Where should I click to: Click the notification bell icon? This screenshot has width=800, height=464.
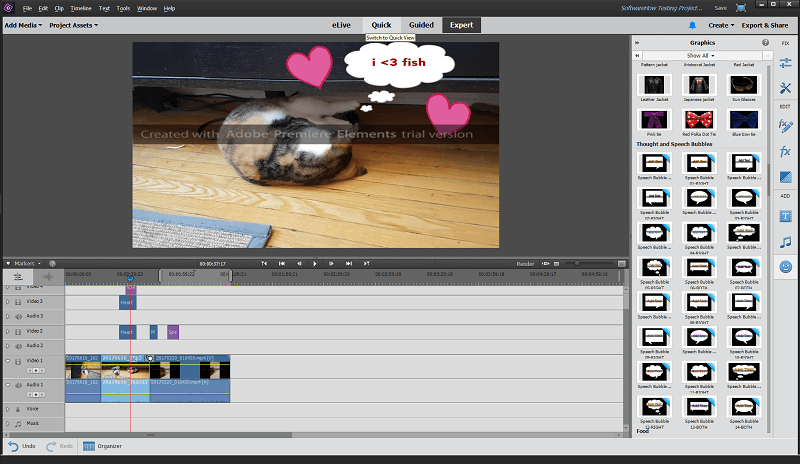point(692,25)
